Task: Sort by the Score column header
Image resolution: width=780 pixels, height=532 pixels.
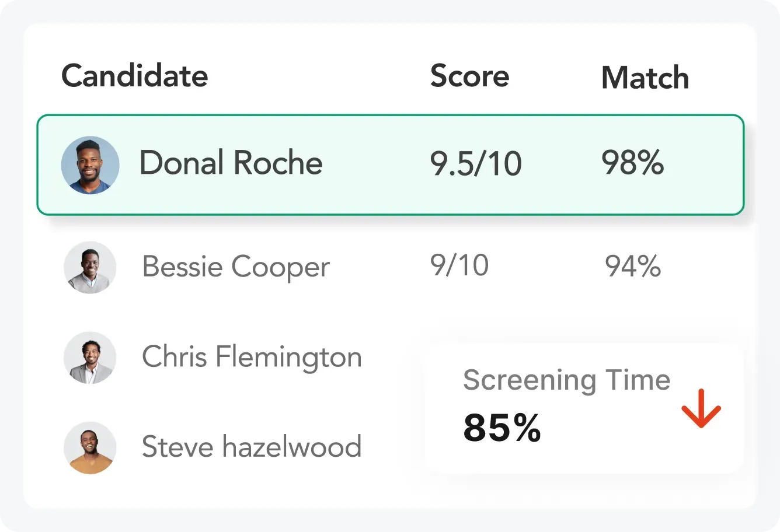Action: click(x=469, y=76)
